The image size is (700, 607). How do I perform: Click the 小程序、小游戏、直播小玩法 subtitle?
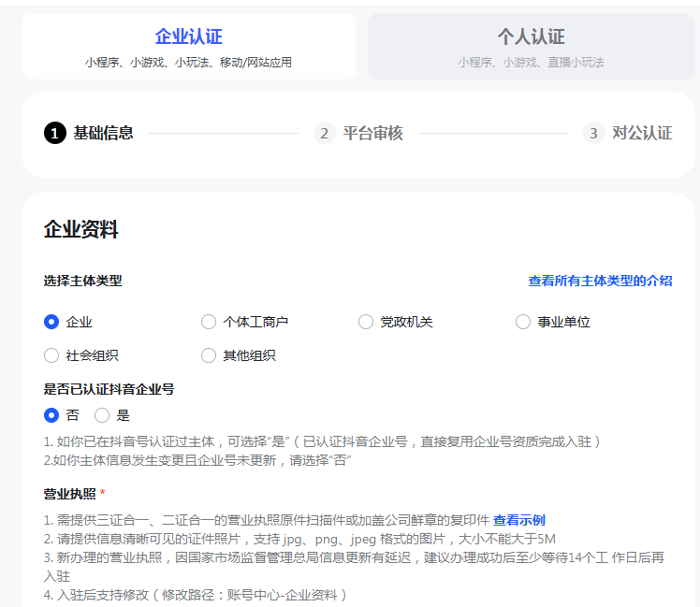tap(531, 63)
